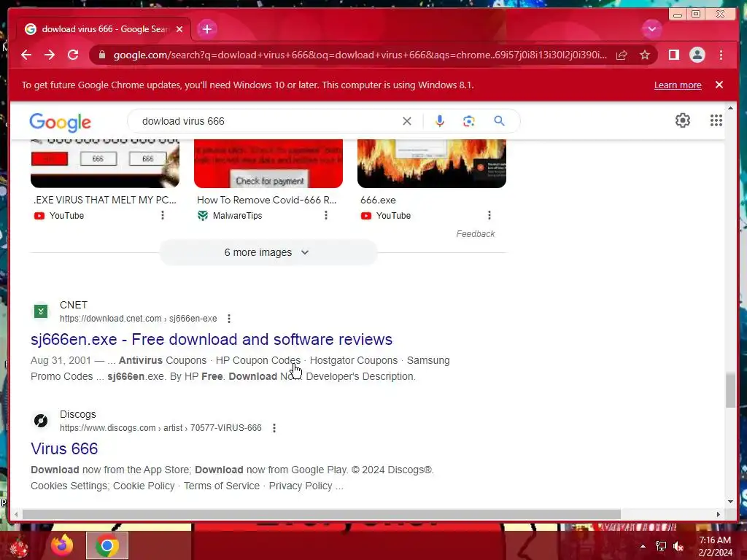Screen dimensions: 747x560
Task: Open options for 666.exe YouTube image
Action: [x=489, y=215]
